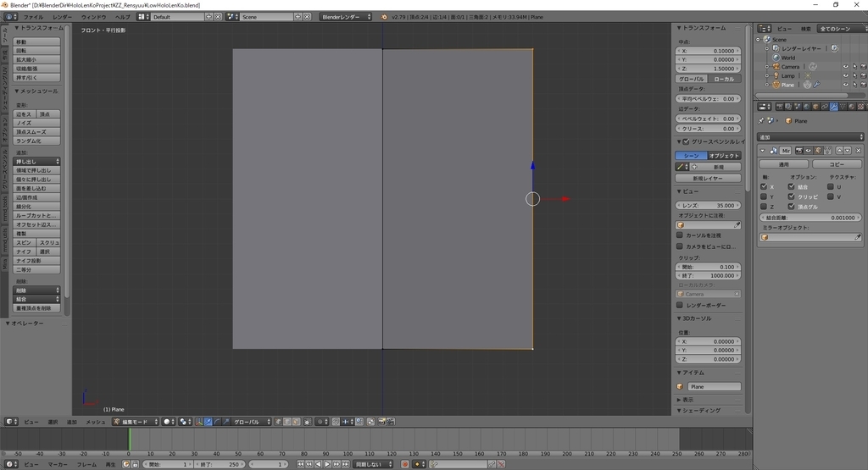Open the Object cube tab in Properties
This screenshot has height=470, width=868.
tap(815, 107)
